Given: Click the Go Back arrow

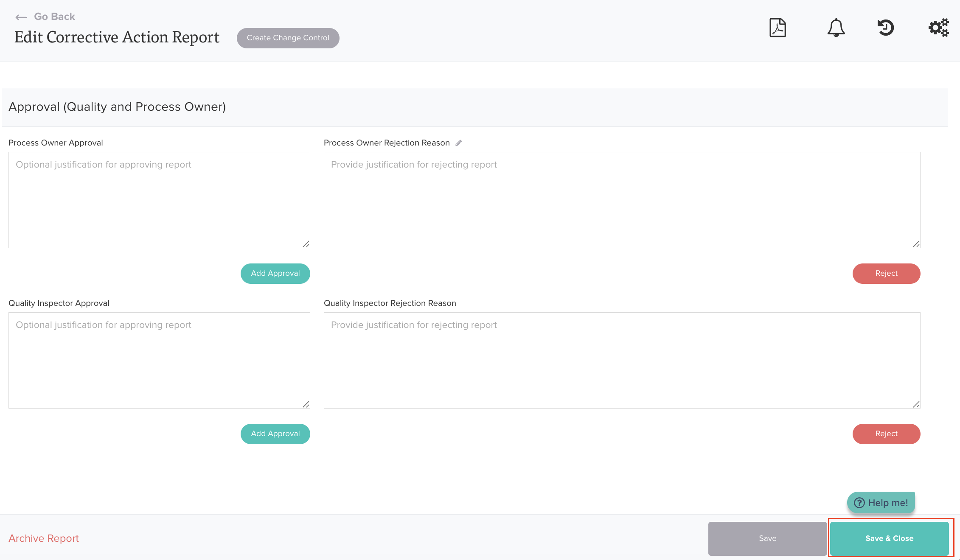Looking at the screenshot, I should click(21, 17).
